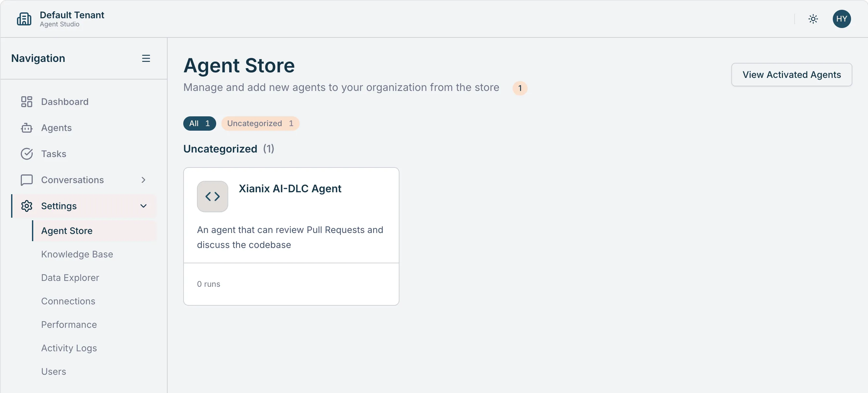Screen dimensions: 868x393
Task: Click the View Activated Agents button
Action: pyautogui.click(x=791, y=74)
